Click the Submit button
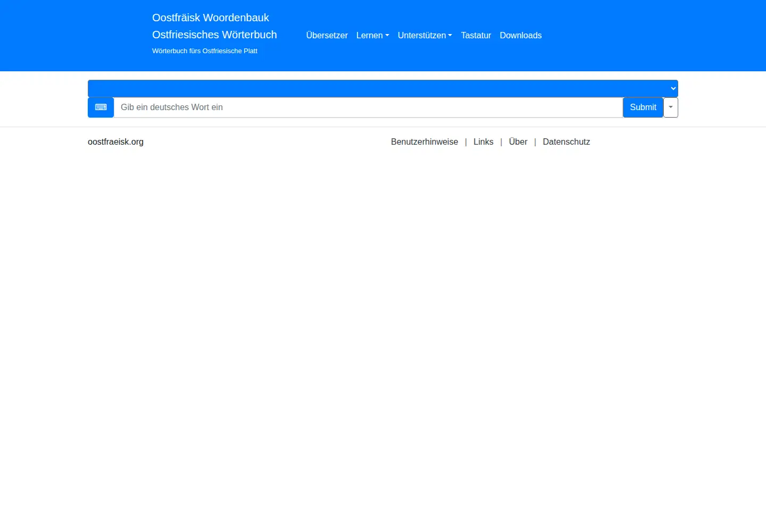Image resolution: width=766 pixels, height=532 pixels. [643, 107]
